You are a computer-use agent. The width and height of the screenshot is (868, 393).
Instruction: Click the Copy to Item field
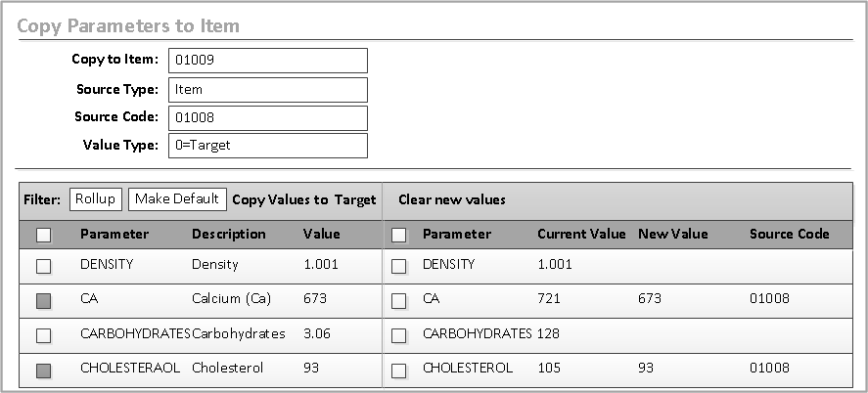267,61
